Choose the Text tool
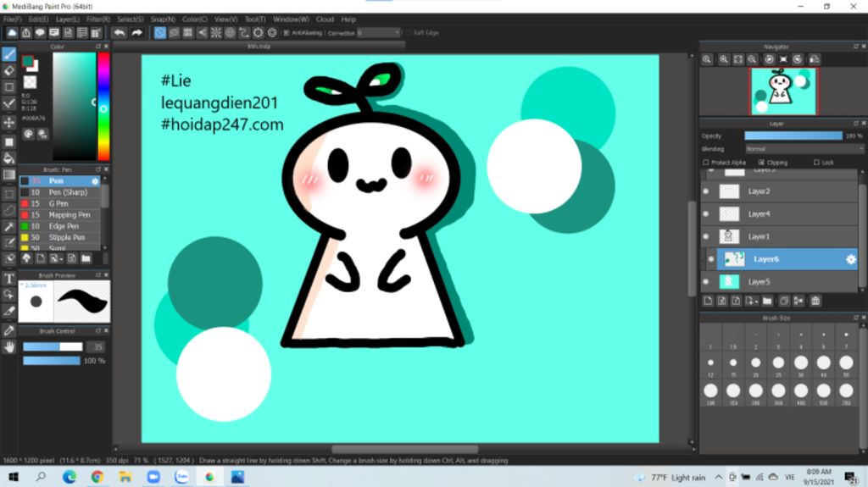Screen dimensions: 868x487 [x=8, y=279]
